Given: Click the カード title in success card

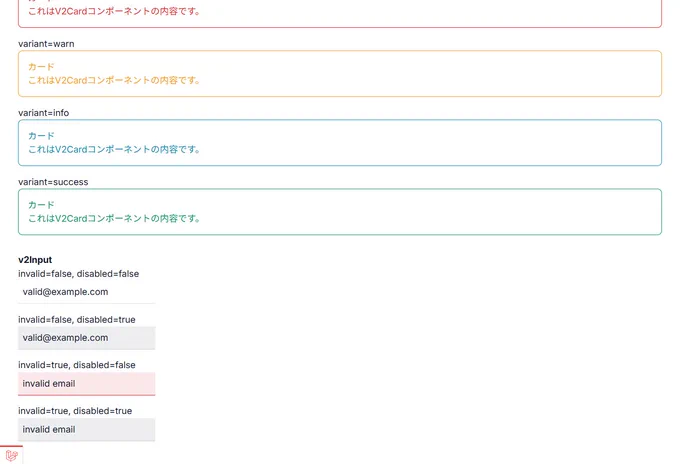Looking at the screenshot, I should [x=41, y=205].
